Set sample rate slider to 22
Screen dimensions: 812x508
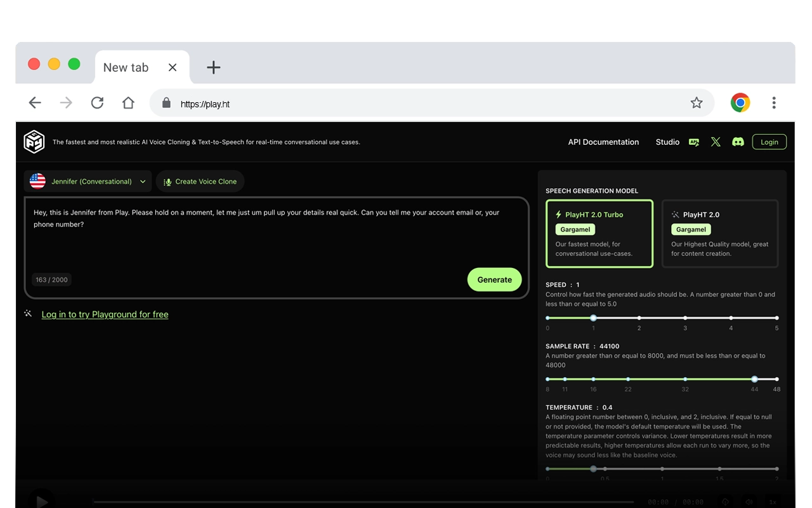(x=627, y=379)
